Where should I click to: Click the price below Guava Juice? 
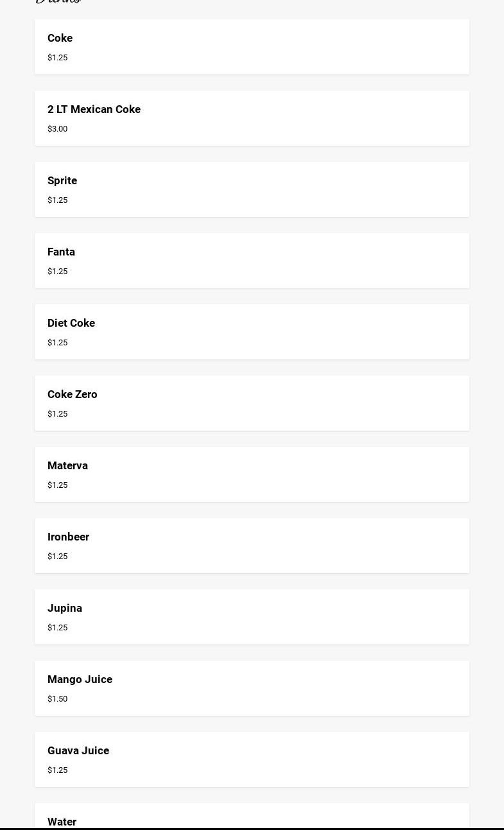pos(57,770)
